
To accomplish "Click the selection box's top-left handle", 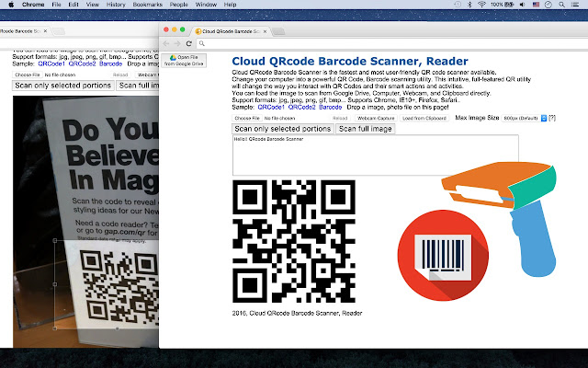I will pos(55,240).
